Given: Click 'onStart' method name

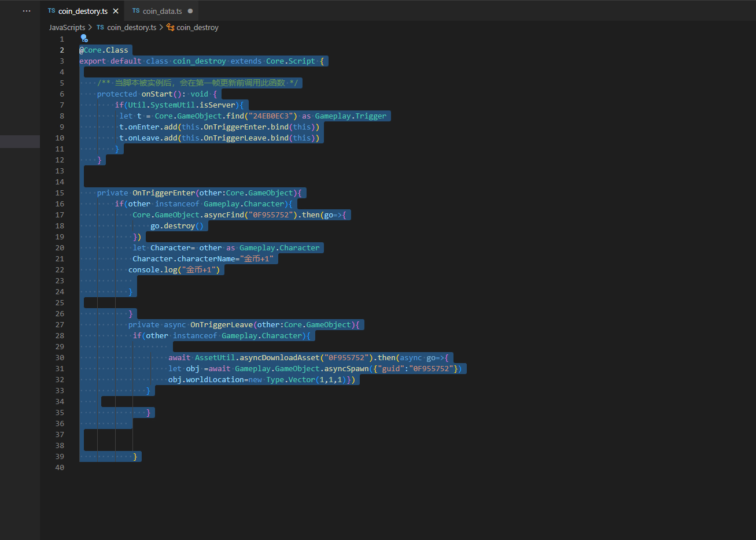Looking at the screenshot, I should 157,94.
